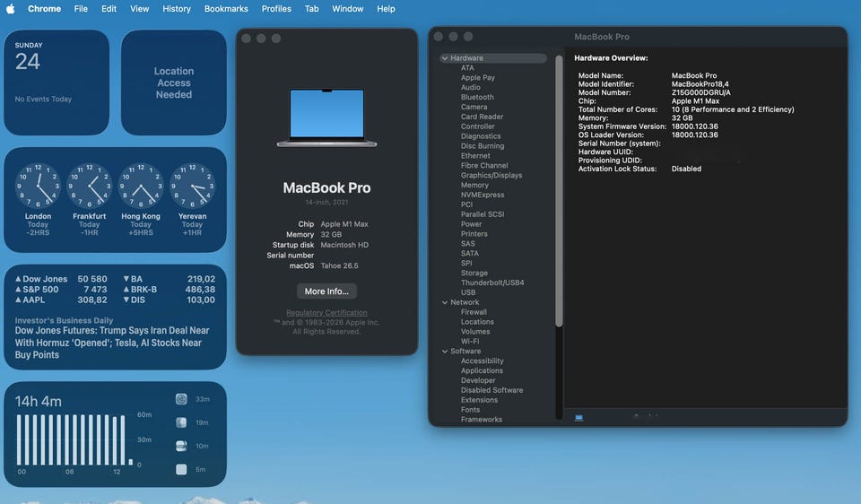Image resolution: width=861 pixels, height=504 pixels.
Task: Collapse the Hardware section
Action: (445, 58)
